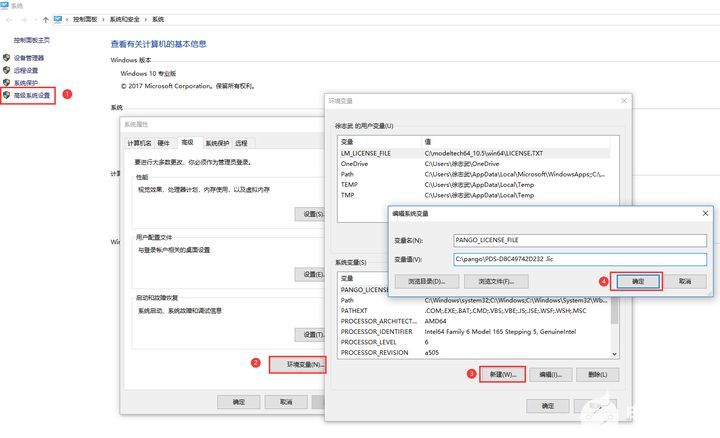Close the 环境变量 dialog

[624, 101]
